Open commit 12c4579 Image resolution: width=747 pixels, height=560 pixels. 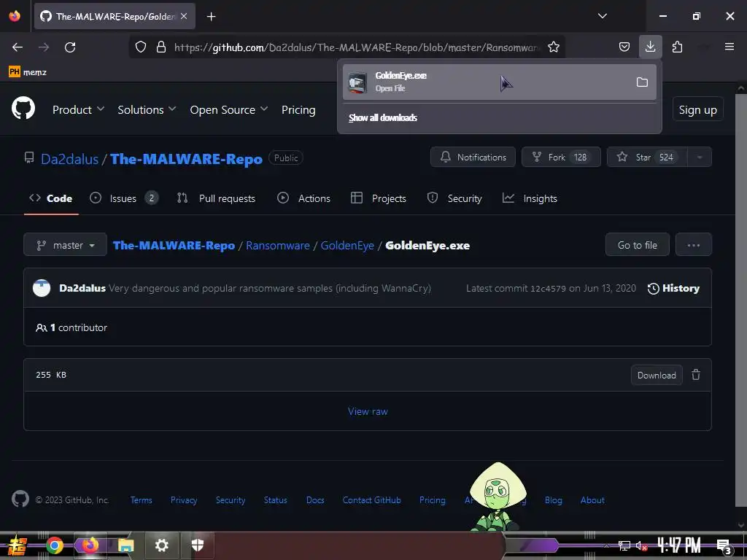pyautogui.click(x=548, y=288)
